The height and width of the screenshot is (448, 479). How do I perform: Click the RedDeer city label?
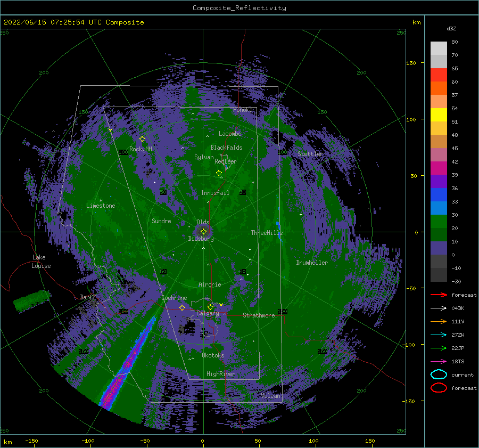coord(226,161)
